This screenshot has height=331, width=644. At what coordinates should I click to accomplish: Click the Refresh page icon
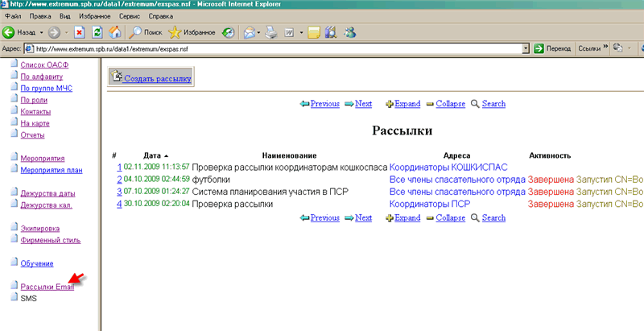pos(97,32)
